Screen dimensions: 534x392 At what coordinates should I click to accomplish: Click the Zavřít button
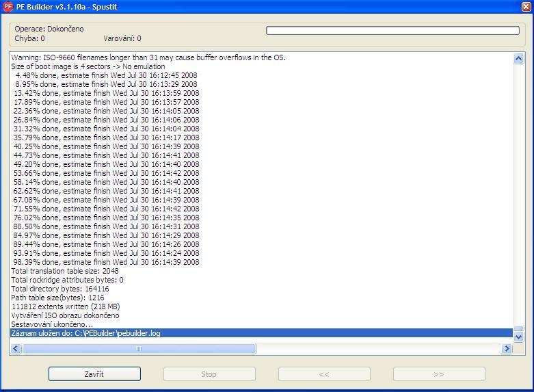click(x=94, y=374)
